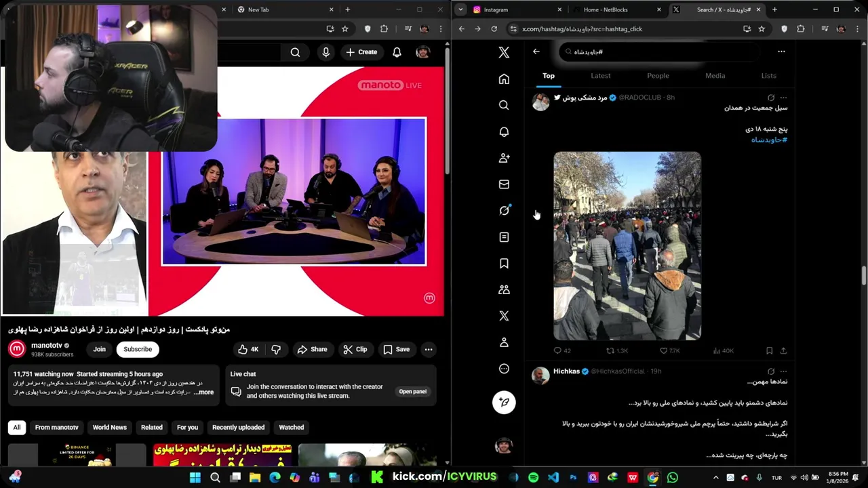View analytics of RADOCLUB post 40K
This screenshot has height=488, width=868.
723,350
